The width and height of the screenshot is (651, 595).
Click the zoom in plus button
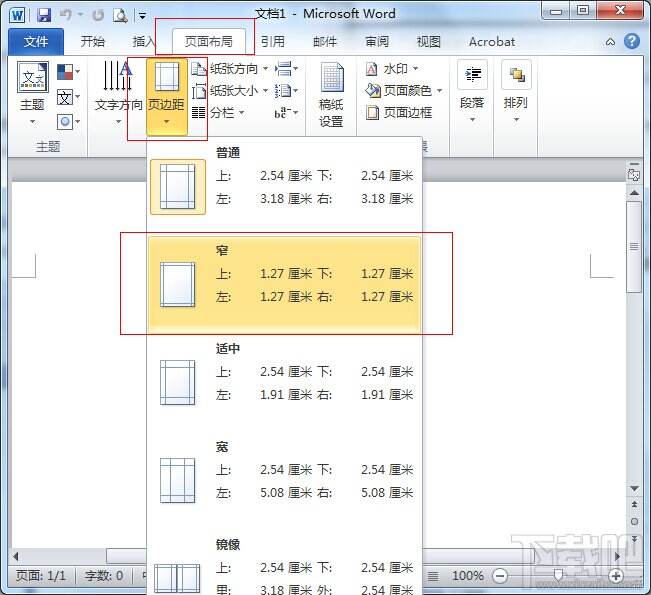coord(616,576)
